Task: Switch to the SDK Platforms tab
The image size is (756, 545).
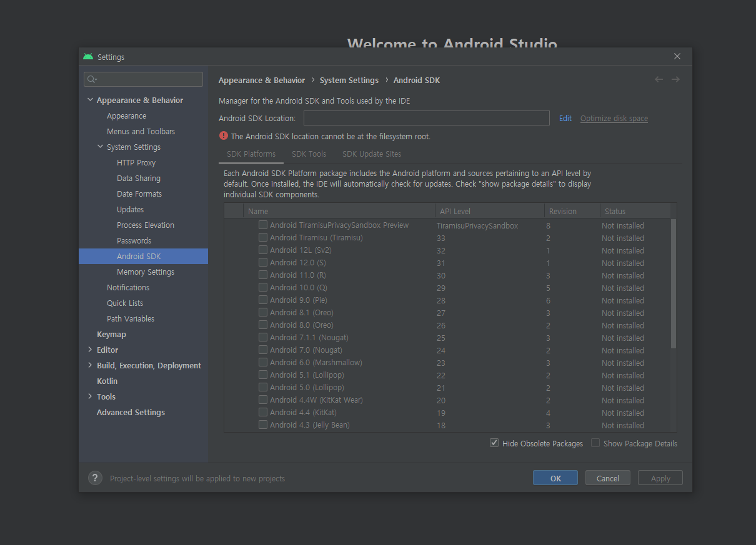Action: click(x=251, y=154)
